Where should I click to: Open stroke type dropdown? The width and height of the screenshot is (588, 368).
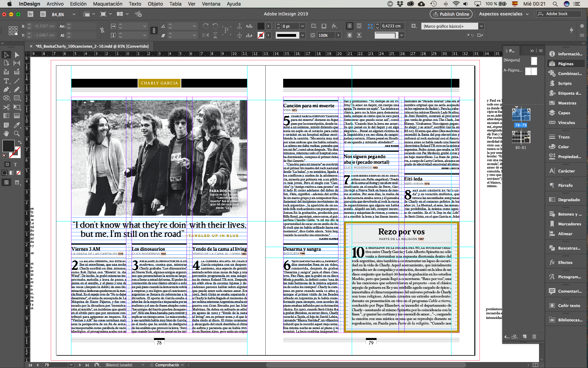[303, 35]
